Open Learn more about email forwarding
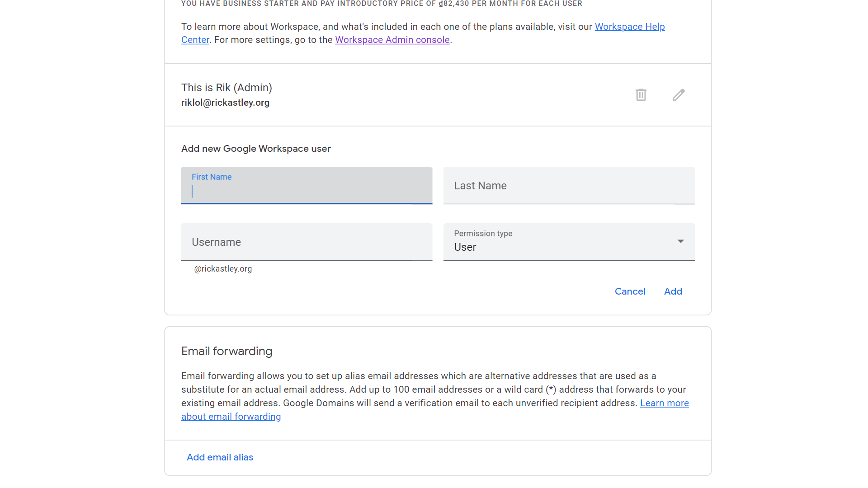Image resolution: width=868 pixels, height=488 pixels. (231, 416)
